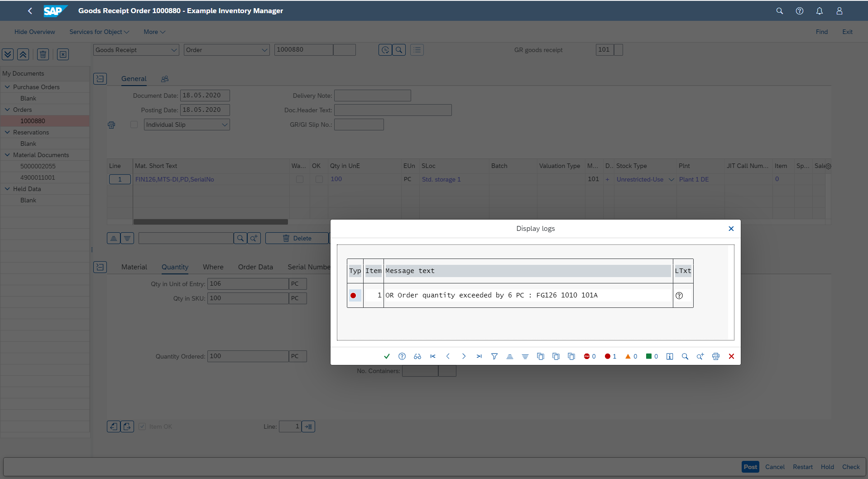Sort descending in the Display logs toolbar
This screenshot has width=868, height=479.
525,356
